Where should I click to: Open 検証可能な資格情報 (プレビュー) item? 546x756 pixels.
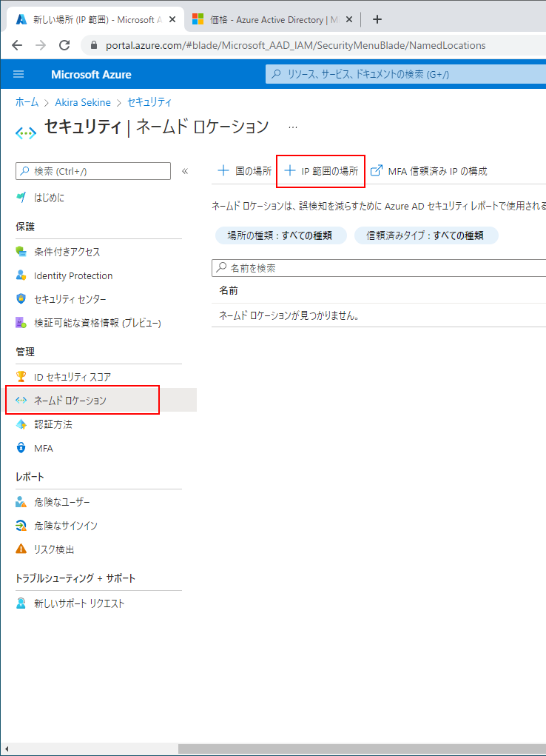(99, 323)
